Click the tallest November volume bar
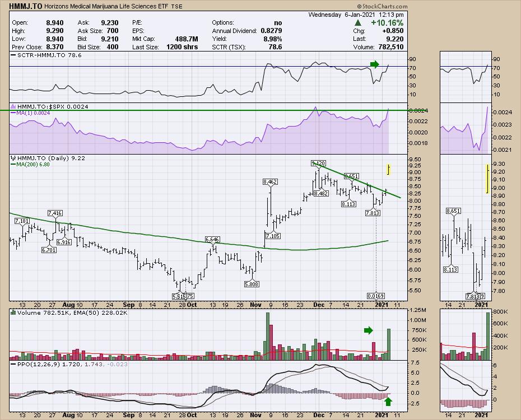This screenshot has width=521, height=420. tap(267, 336)
